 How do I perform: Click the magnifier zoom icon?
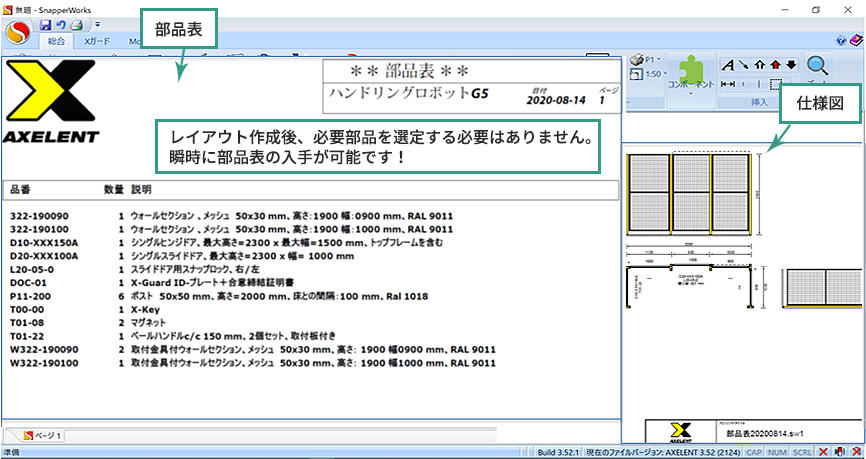817,65
